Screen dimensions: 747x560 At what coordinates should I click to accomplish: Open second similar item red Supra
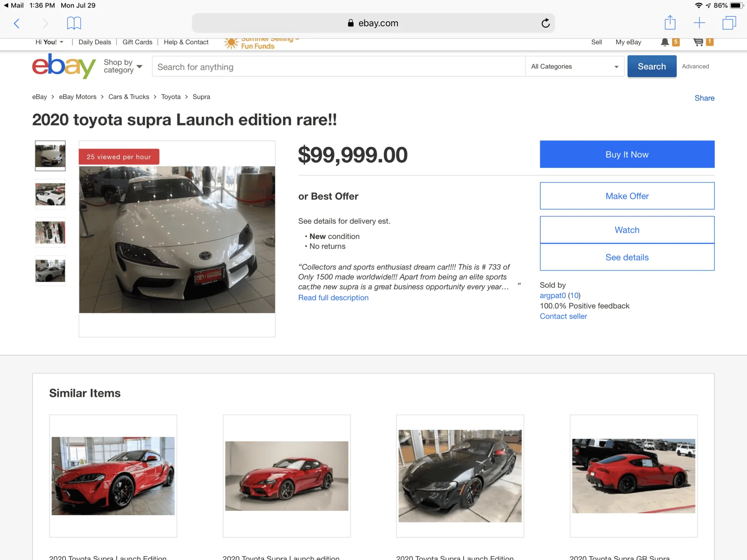287,476
